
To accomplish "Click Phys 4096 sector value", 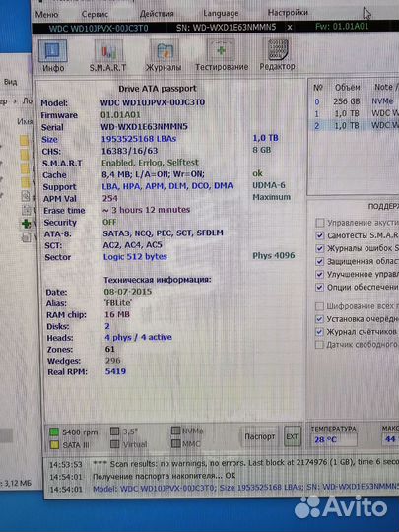I will (x=274, y=255).
